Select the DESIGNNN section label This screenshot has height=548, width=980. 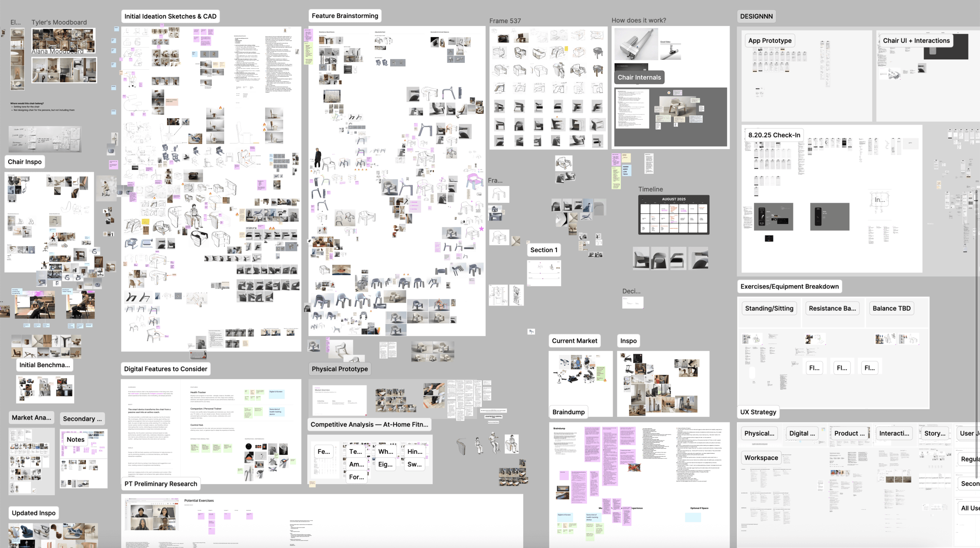point(756,16)
